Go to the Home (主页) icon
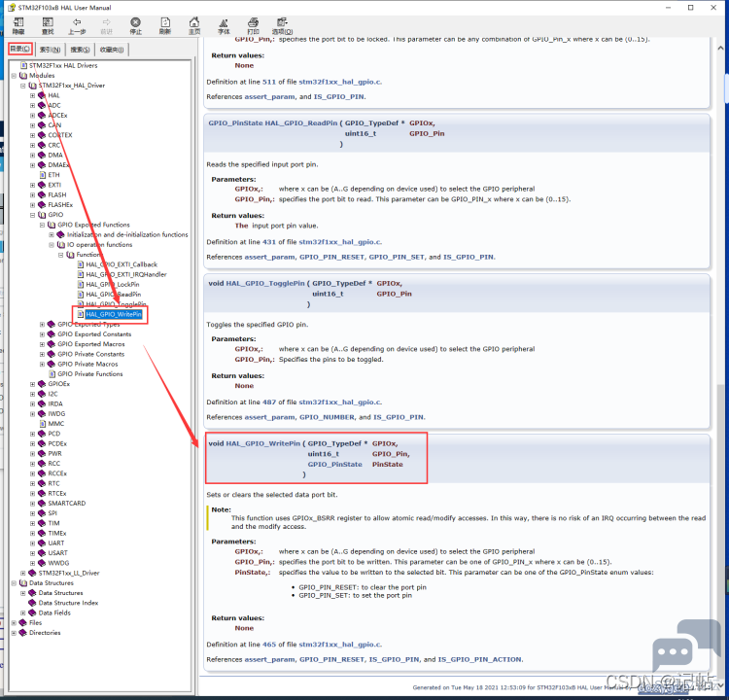The width and height of the screenshot is (729, 700). pos(194,26)
